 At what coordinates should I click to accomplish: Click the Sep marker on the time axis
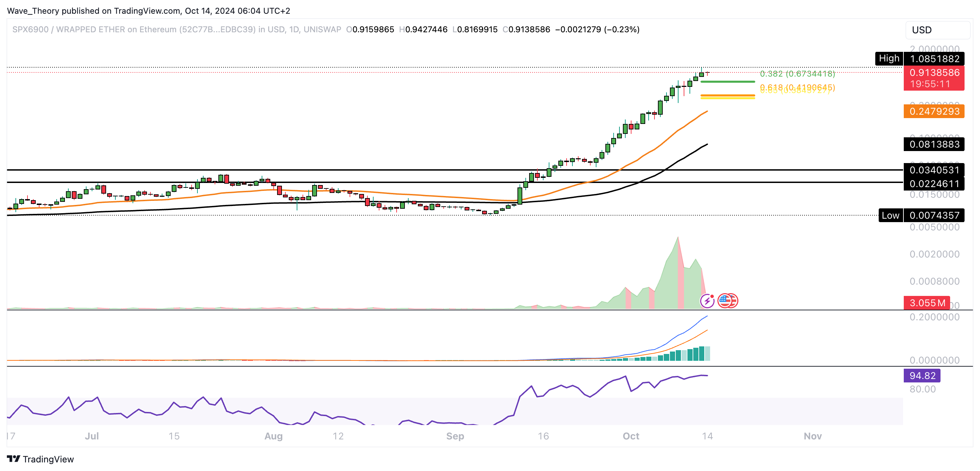click(455, 436)
